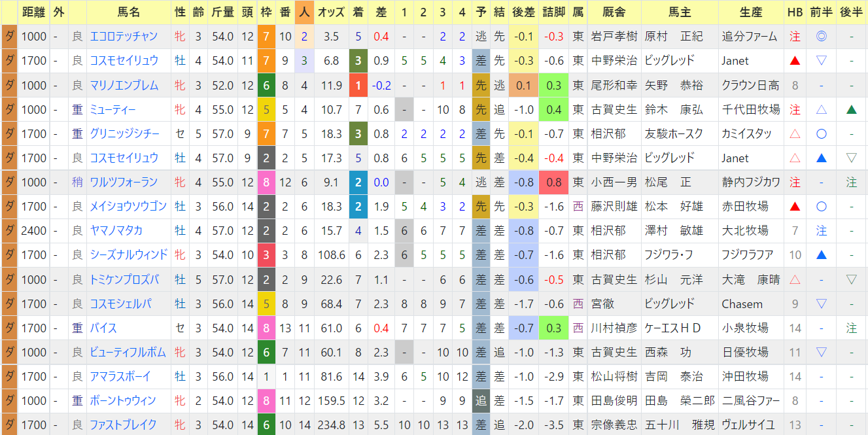Select the 2400 distance cell
The image size is (868, 435).
point(34,231)
